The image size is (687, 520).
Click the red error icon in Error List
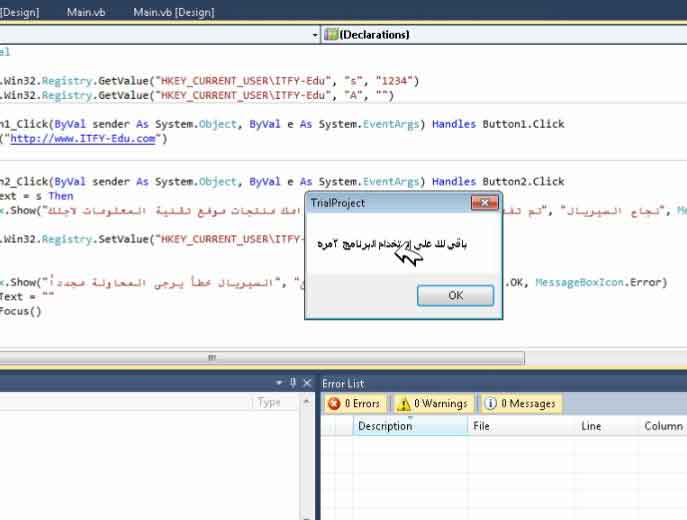[334, 404]
